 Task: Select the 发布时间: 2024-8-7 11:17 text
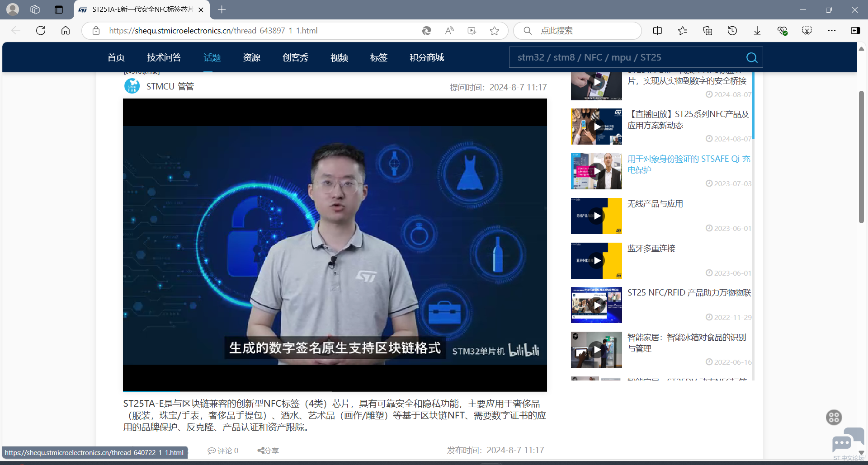pyautogui.click(x=495, y=450)
